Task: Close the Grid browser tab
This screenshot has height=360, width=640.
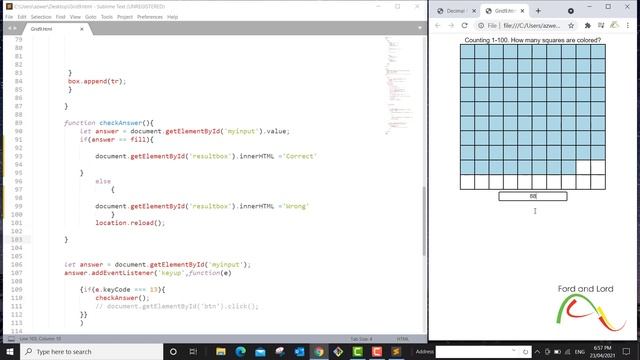Action: [x=522, y=11]
